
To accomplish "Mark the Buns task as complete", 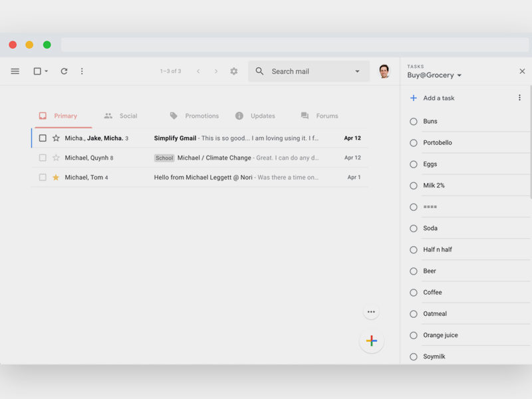I will (414, 122).
